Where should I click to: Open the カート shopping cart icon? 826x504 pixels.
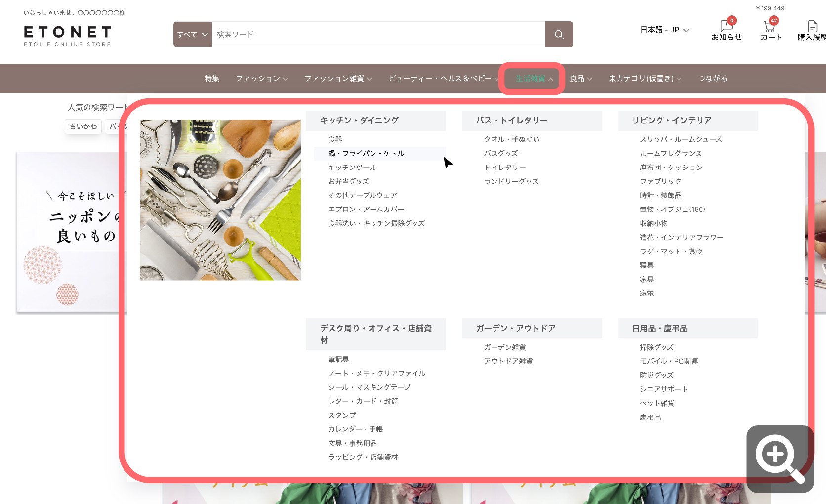(771, 30)
